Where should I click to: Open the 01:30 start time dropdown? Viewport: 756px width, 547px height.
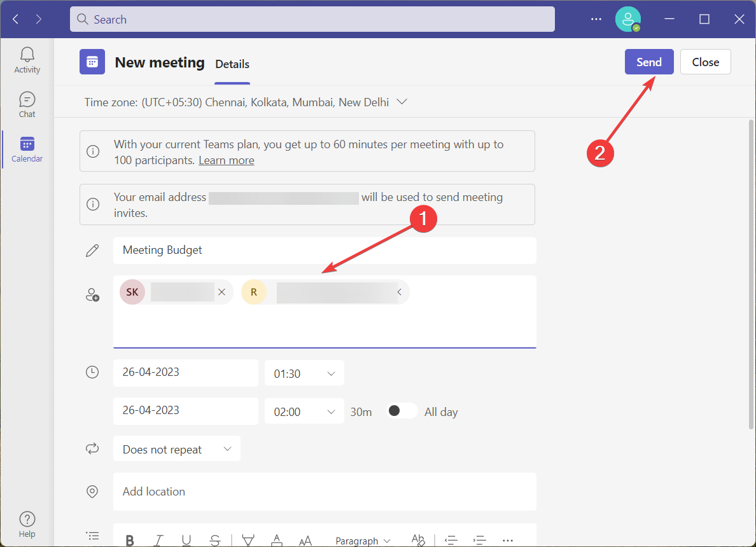point(304,373)
